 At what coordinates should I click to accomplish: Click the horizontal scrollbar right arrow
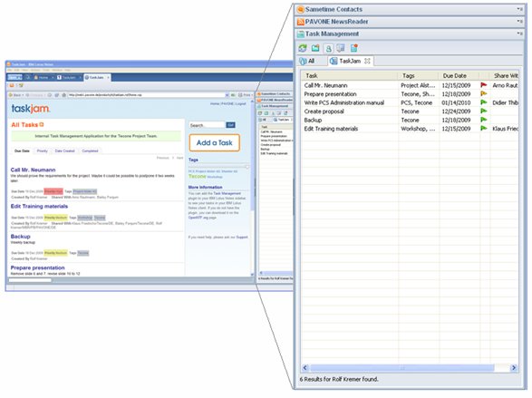(x=514, y=368)
